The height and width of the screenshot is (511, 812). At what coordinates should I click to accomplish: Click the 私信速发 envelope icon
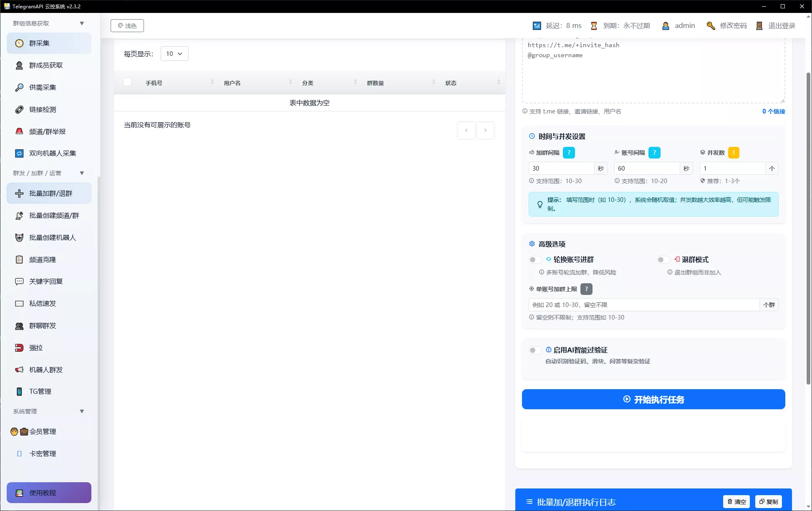(x=19, y=304)
